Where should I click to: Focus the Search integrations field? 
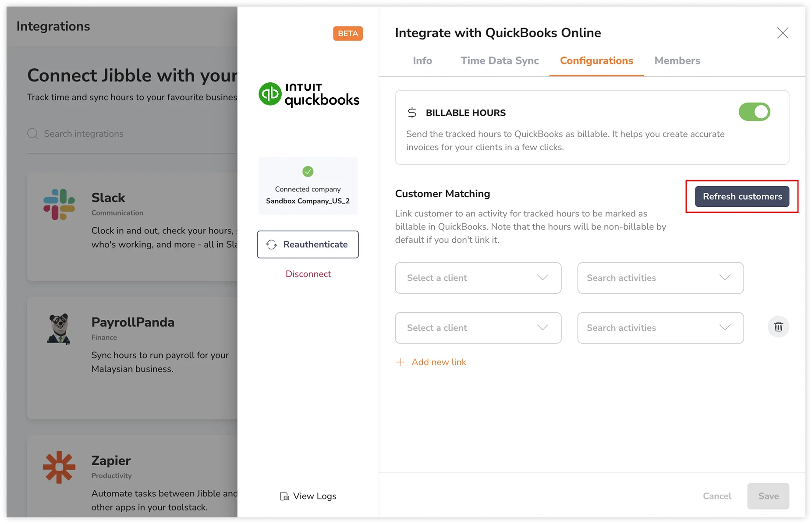[131, 134]
